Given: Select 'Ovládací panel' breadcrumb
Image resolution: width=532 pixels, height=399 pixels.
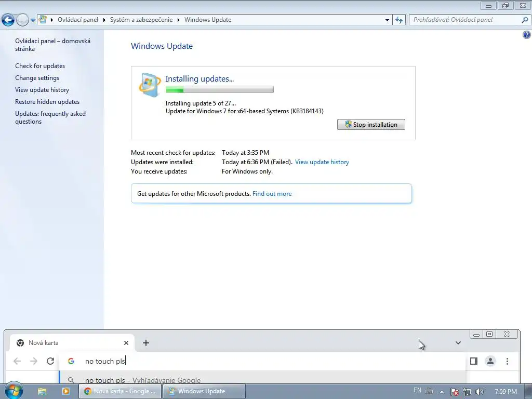Looking at the screenshot, I should point(78,20).
